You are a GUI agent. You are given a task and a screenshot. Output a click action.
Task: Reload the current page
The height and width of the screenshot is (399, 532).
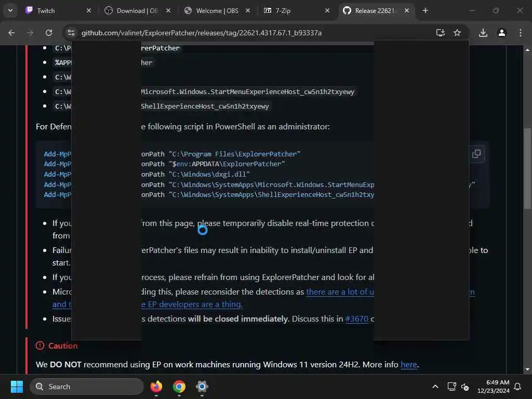[49, 33]
